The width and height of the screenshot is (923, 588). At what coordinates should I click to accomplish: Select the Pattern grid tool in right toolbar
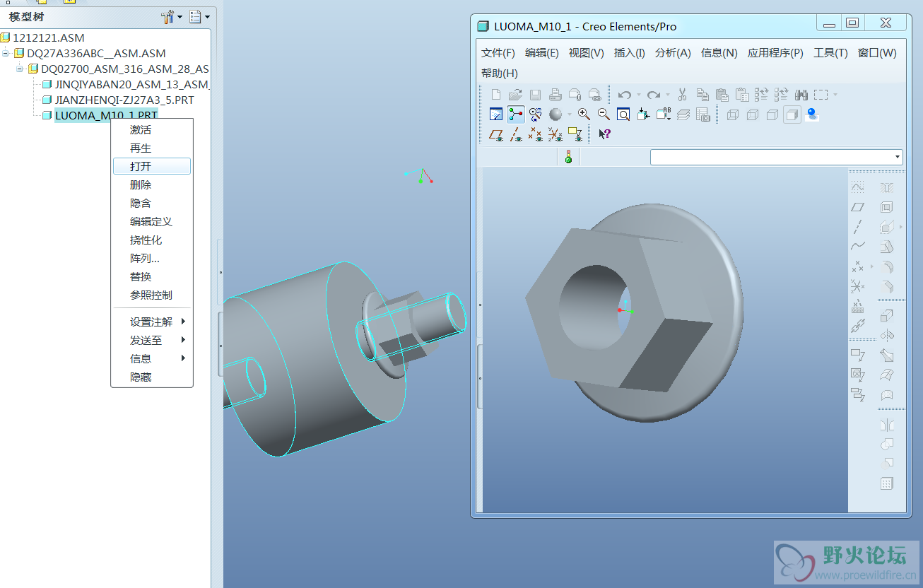[887, 483]
